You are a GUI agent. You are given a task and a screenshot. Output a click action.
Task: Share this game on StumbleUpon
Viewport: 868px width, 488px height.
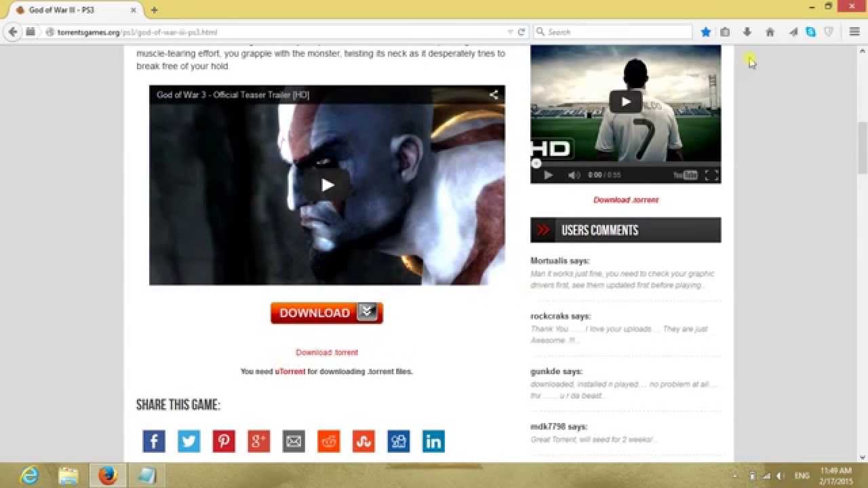point(363,441)
